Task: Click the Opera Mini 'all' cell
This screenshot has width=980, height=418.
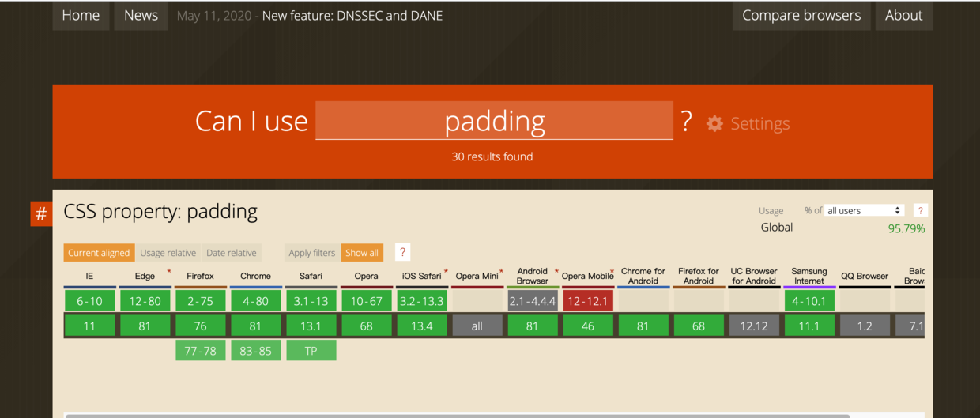Action: 477,326
